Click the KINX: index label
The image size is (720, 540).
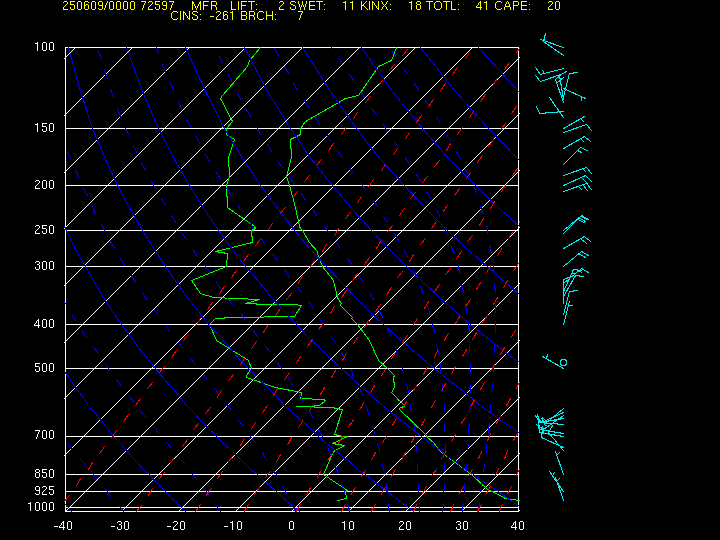pos(376,6)
